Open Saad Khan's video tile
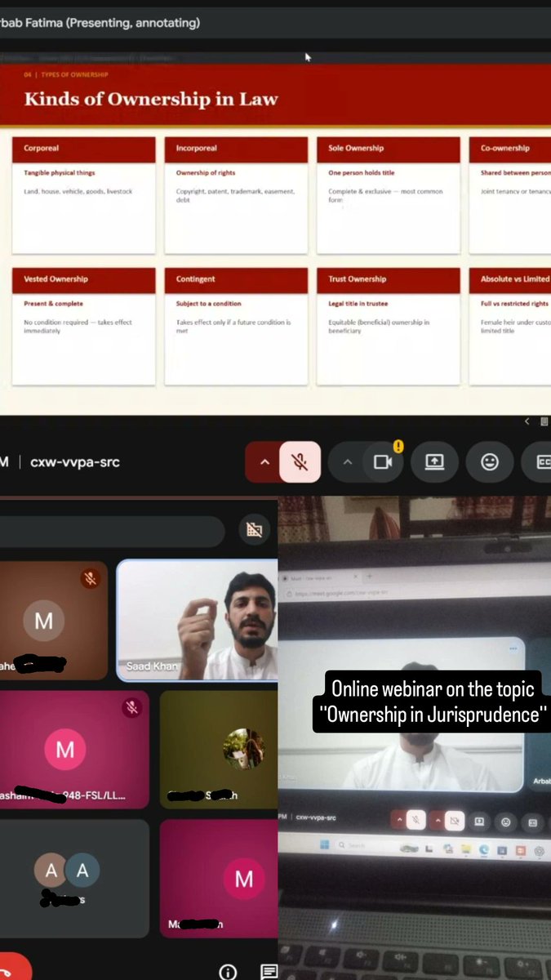The image size is (551, 980). 197,620
